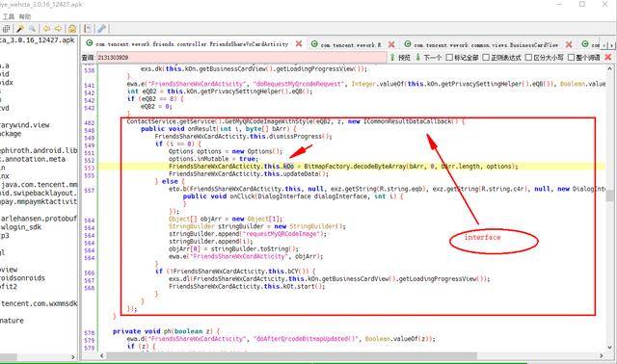Enable the 整个词语 checkbox
The height and width of the screenshot is (364, 617).
tap(571, 58)
